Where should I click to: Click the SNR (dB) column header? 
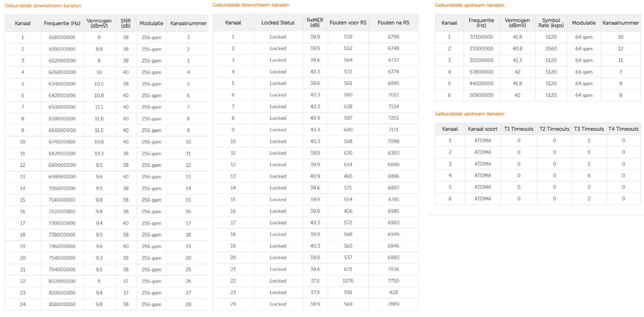125,23
